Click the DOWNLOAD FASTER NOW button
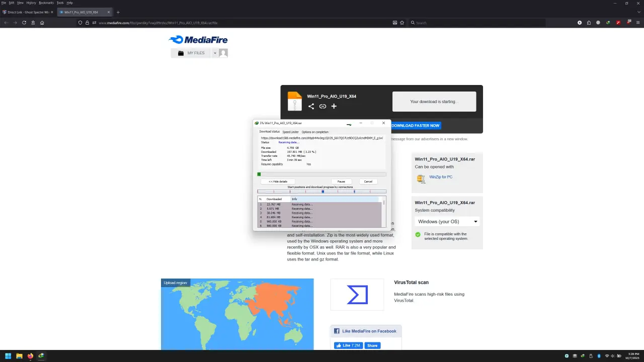 point(416,125)
